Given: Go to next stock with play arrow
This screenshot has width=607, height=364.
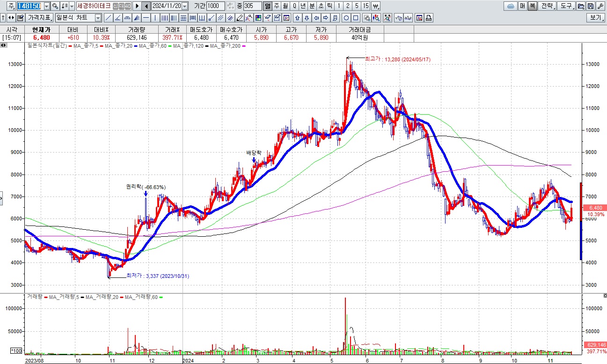Looking at the screenshot, I should [137, 6].
